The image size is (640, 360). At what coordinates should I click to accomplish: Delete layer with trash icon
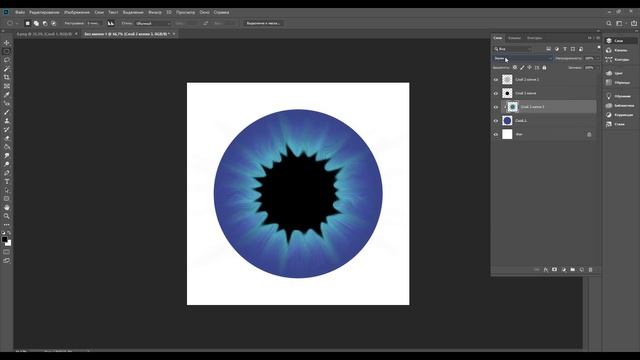click(x=590, y=270)
